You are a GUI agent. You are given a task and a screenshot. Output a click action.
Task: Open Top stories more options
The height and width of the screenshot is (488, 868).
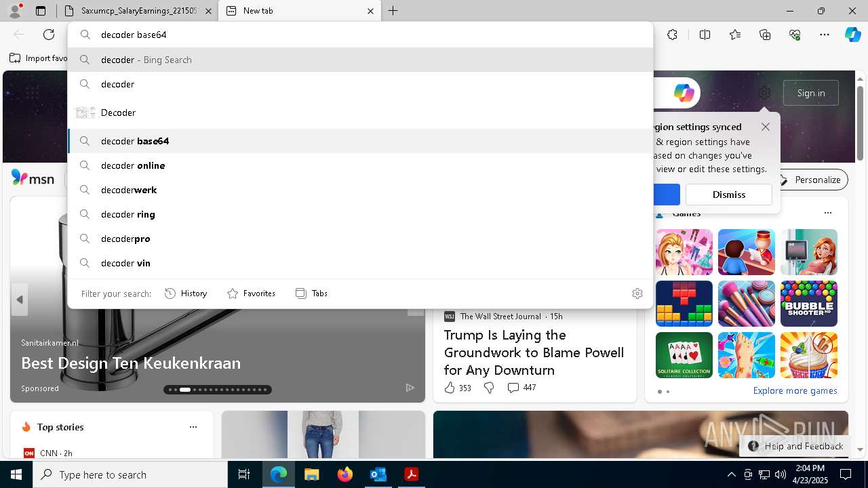pos(193,427)
